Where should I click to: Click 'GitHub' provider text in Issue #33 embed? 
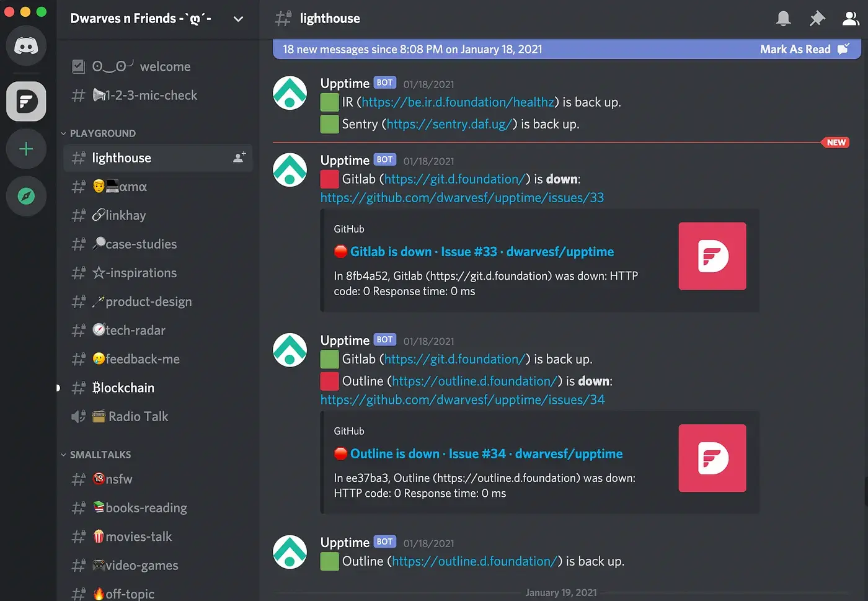tap(349, 229)
